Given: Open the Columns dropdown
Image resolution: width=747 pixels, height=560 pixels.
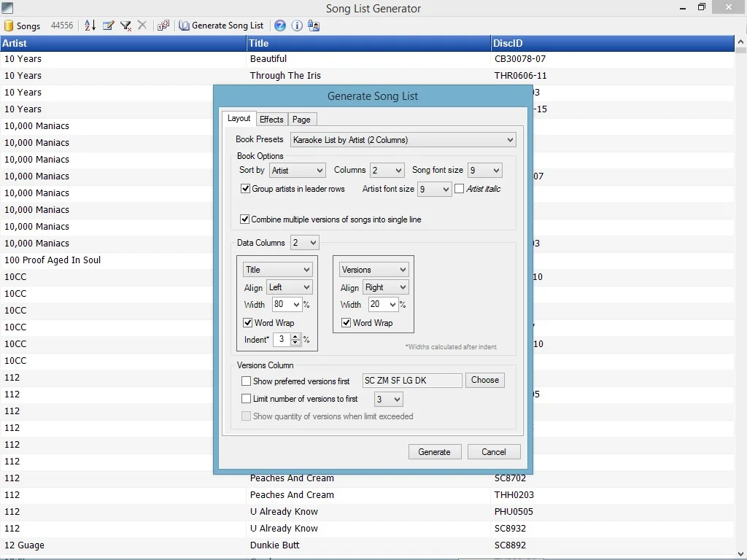Looking at the screenshot, I should pyautogui.click(x=387, y=171).
